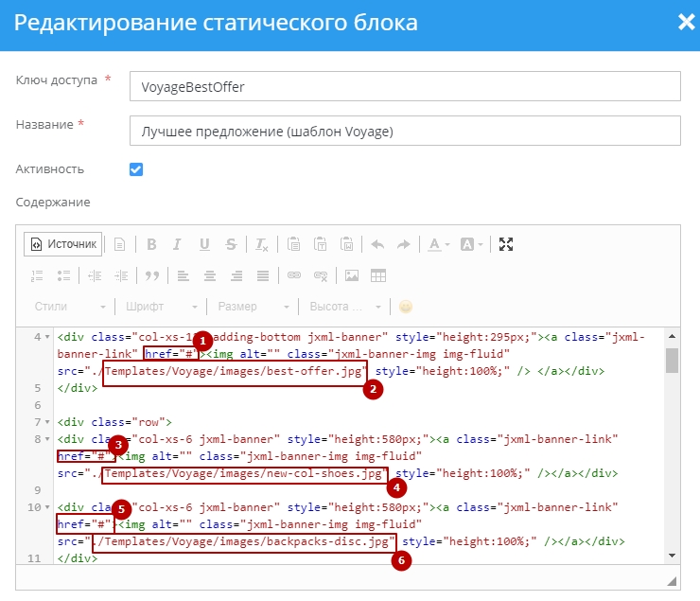This screenshot has height=601, width=700.
Task: Click the Ключ доступа input field
Action: point(405,86)
